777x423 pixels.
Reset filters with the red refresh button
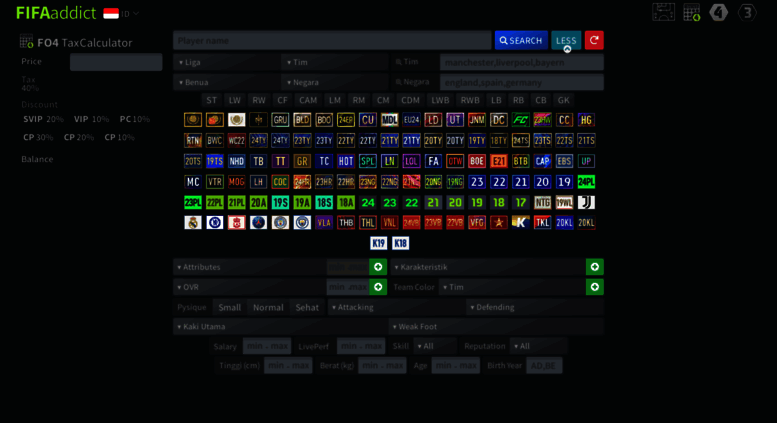point(594,40)
